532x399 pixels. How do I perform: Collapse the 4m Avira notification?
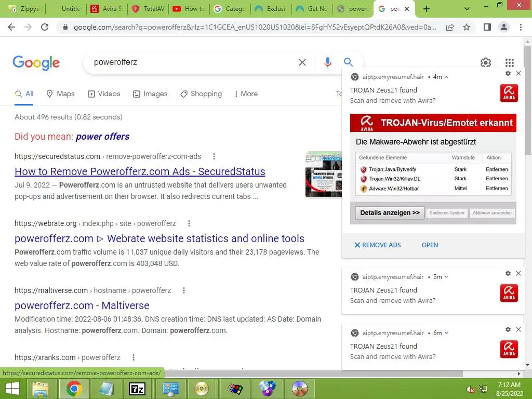[x=446, y=77]
